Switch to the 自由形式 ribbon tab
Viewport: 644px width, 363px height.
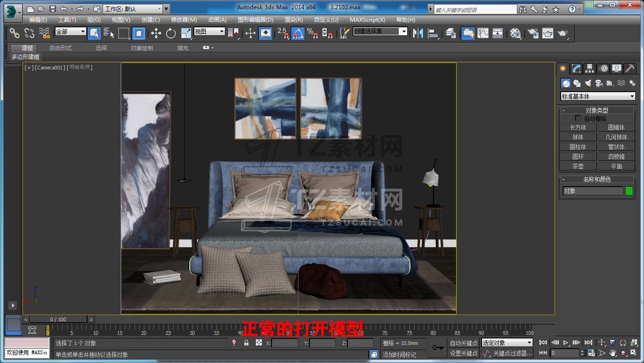pos(61,48)
